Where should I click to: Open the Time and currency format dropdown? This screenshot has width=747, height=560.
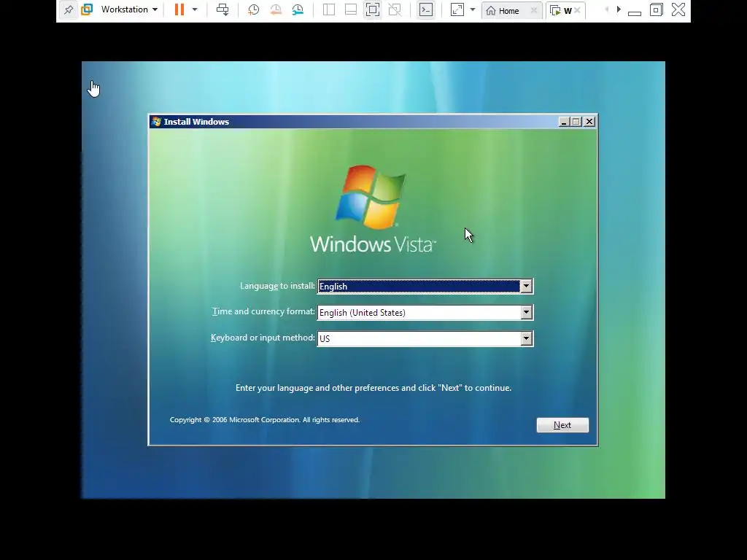click(425, 312)
